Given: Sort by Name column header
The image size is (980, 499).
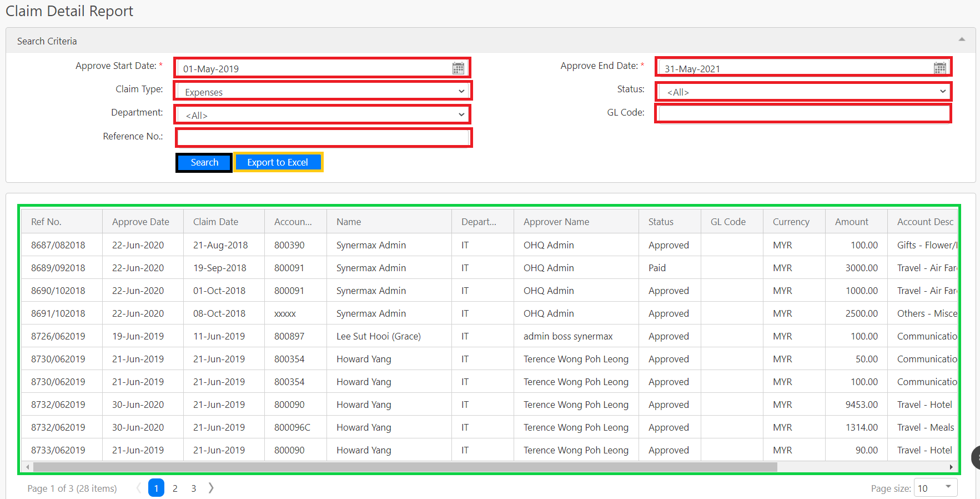Looking at the screenshot, I should click(389, 221).
